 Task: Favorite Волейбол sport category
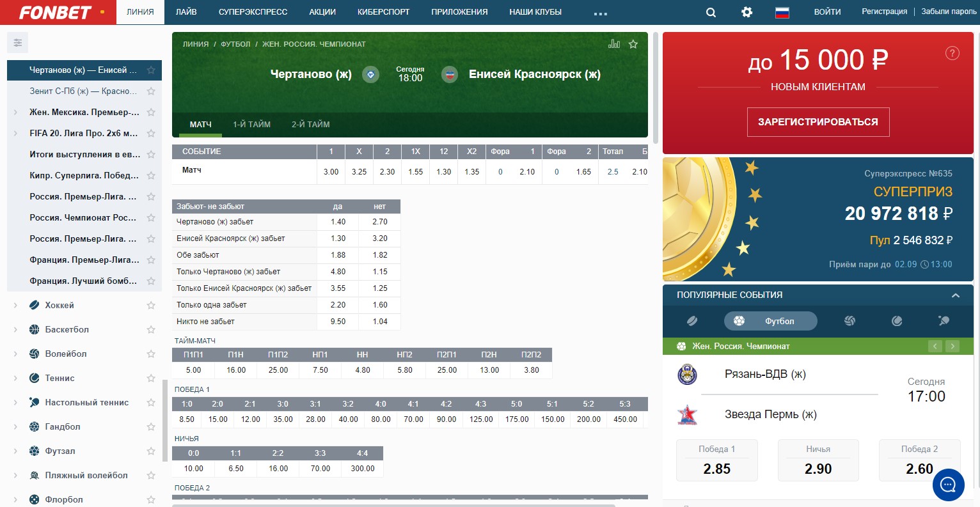(151, 354)
